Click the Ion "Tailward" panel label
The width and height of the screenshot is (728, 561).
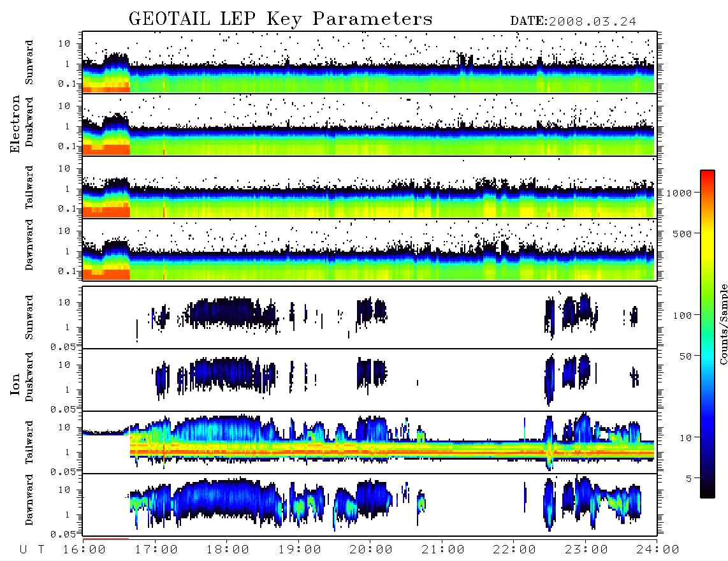[29, 442]
